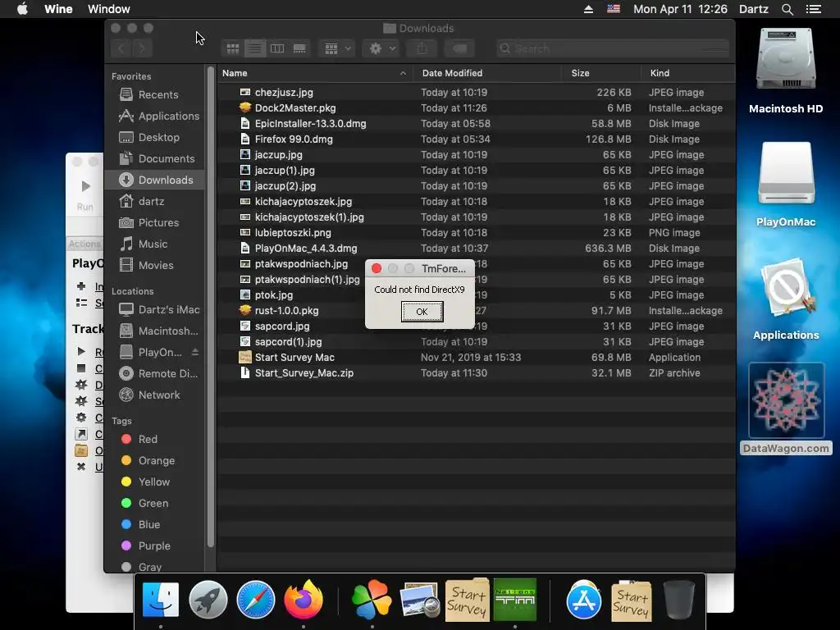The width and height of the screenshot is (840, 630).
Task: Select the dartz home folder in sidebar
Action: (154, 202)
